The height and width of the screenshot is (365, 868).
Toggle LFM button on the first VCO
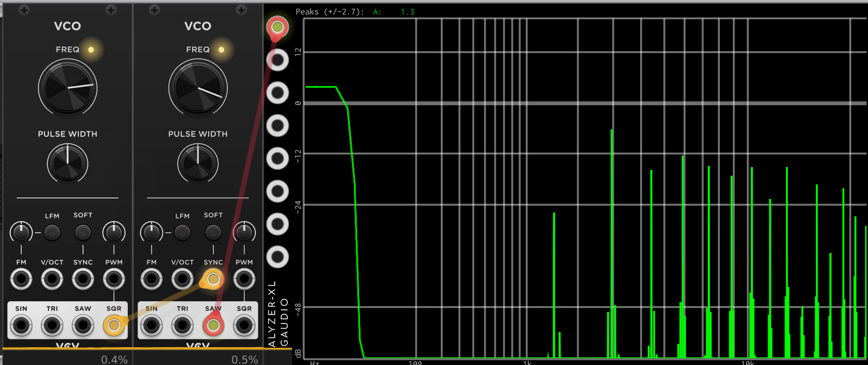click(52, 233)
